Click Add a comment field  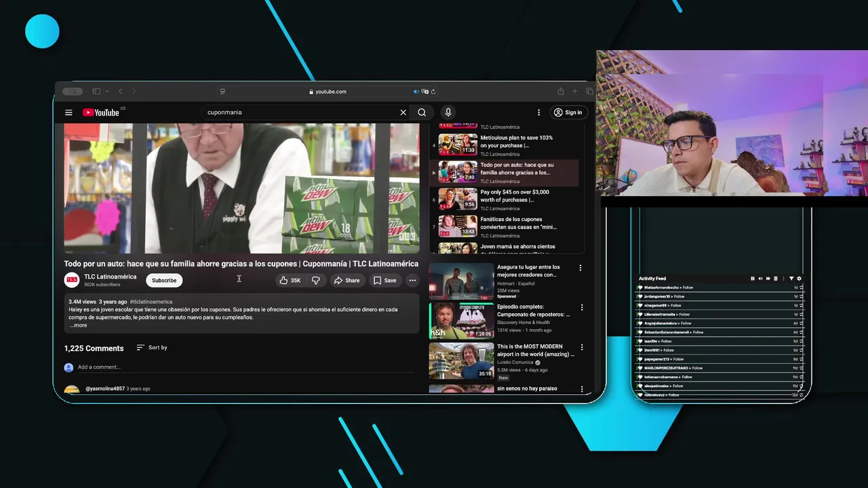click(247, 367)
